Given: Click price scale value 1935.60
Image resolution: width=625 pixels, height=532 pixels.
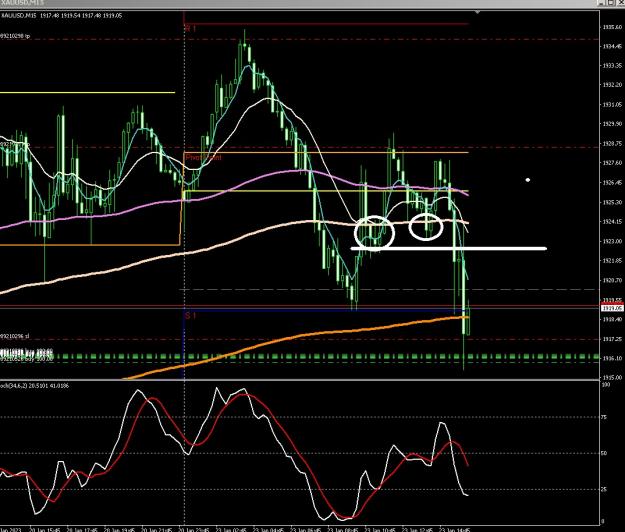Looking at the screenshot, I should click(x=612, y=27).
